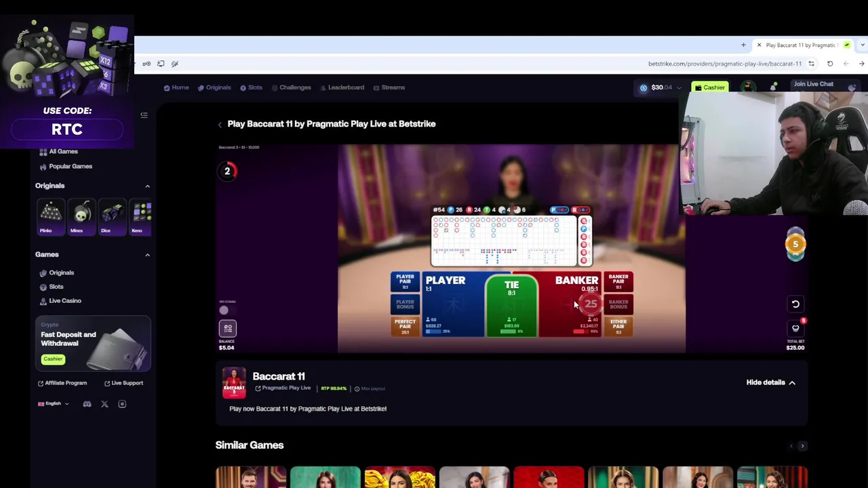Viewport: 868px width, 488px height.
Task: Go back using arrow beside game title
Action: (x=220, y=125)
